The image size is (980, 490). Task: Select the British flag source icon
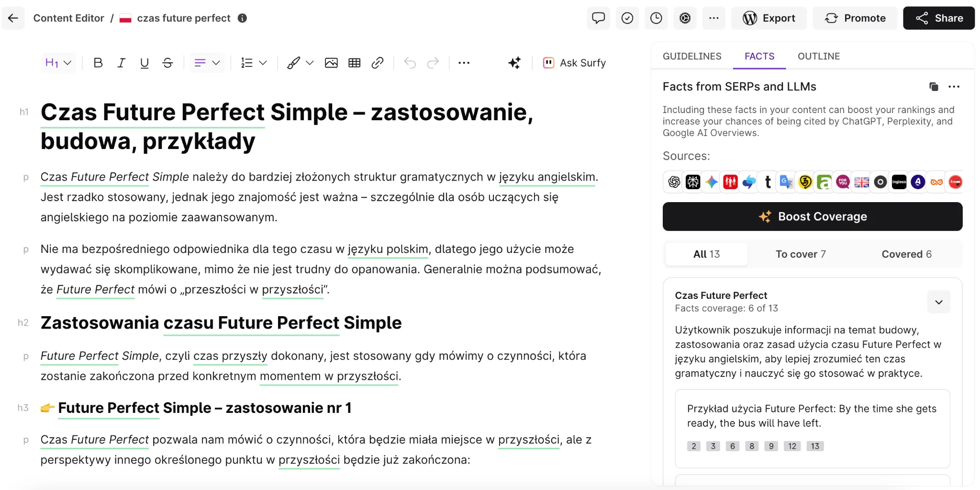tap(861, 182)
